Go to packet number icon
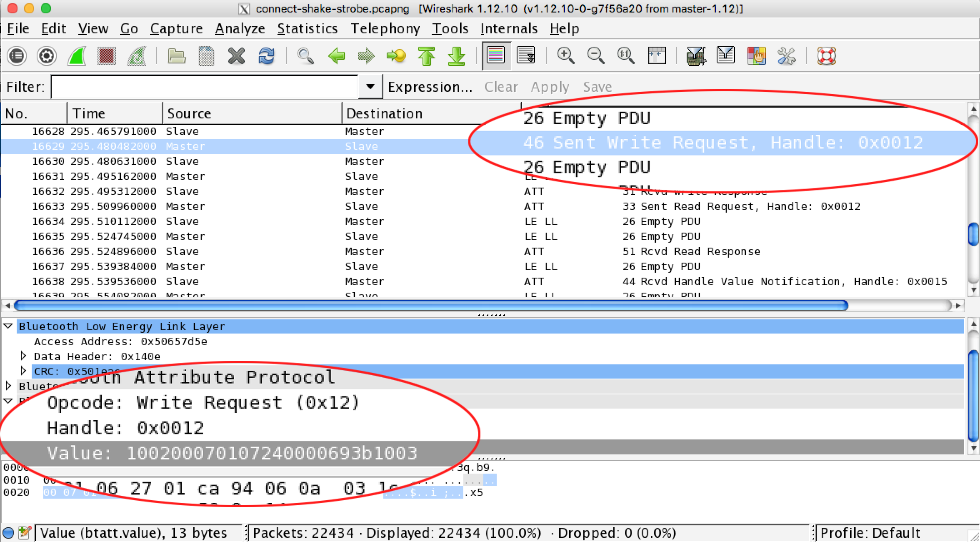This screenshot has height=542, width=980. [396, 56]
